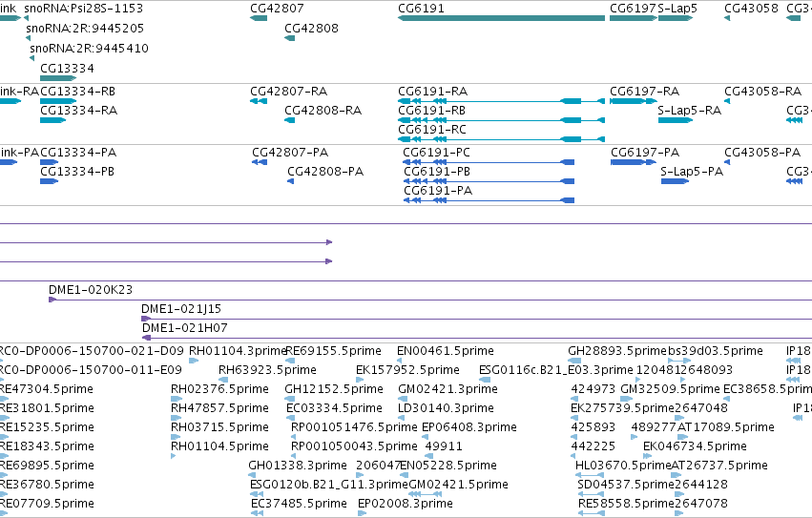Select the CG6191-RC transcript

(x=501, y=139)
